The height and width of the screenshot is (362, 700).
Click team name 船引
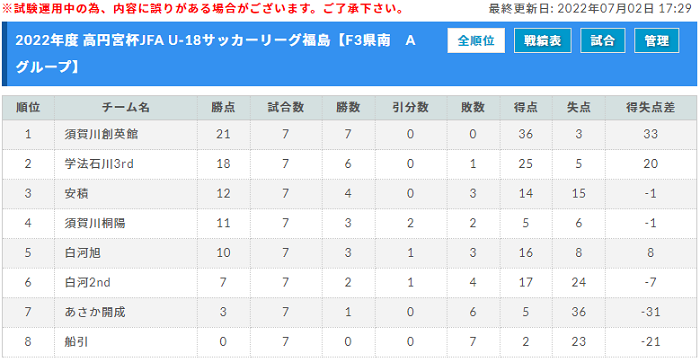(77, 342)
